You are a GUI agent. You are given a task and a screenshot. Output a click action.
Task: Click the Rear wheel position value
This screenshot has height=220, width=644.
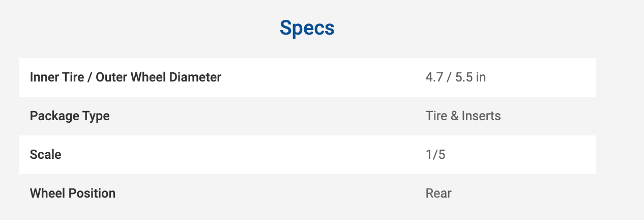click(x=438, y=194)
